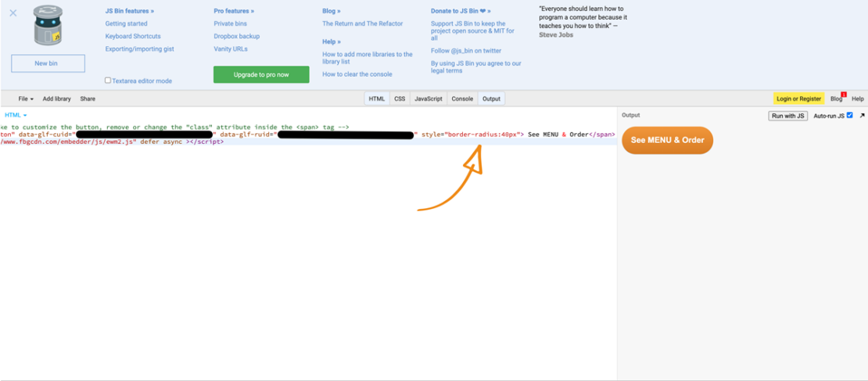
Task: Enable Textarea editor mode checkbox
Action: click(x=108, y=81)
